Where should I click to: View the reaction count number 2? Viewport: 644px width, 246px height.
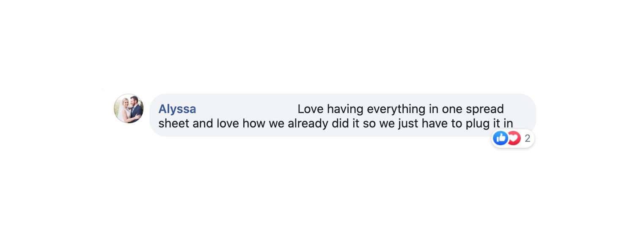coord(527,138)
